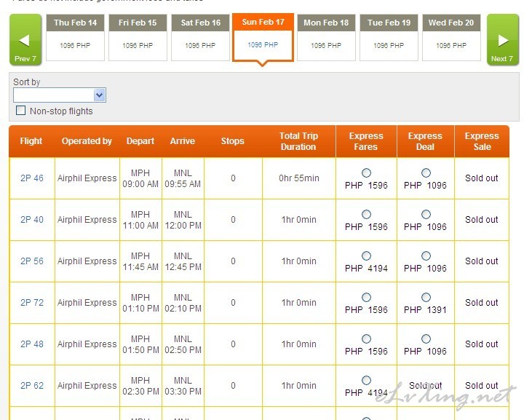The image size is (524, 420).
Task: Open flight 2P 56 details link
Action: point(32,261)
